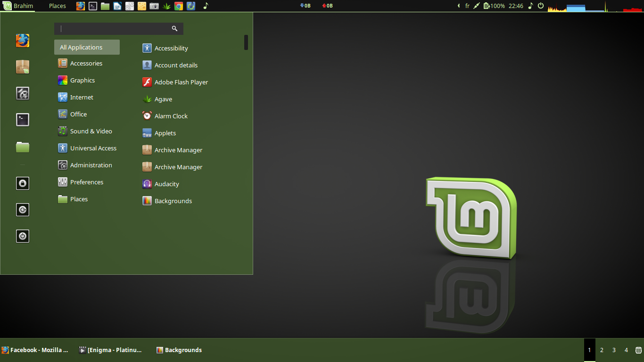Click the music note applet beside launchers
Viewport: 644px width, 362px height.
[206, 6]
